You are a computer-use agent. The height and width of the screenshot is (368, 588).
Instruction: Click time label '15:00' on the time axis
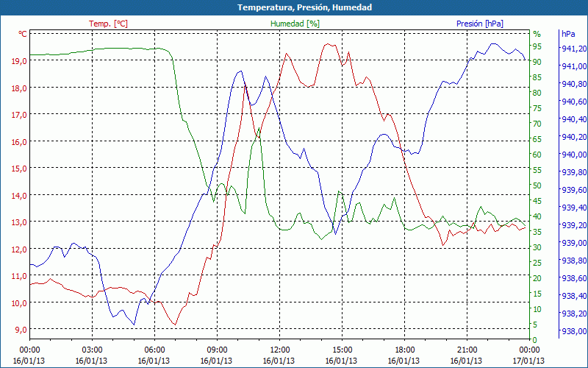342,350
